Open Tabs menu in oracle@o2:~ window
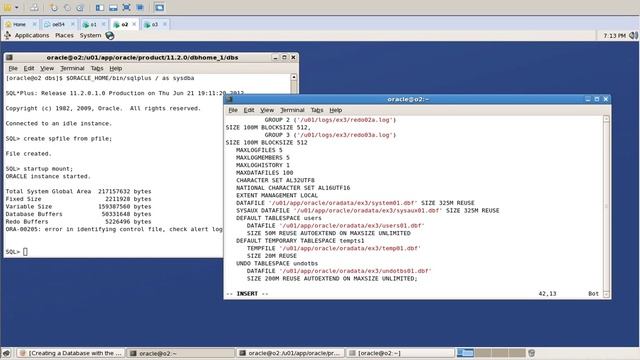 317,110
